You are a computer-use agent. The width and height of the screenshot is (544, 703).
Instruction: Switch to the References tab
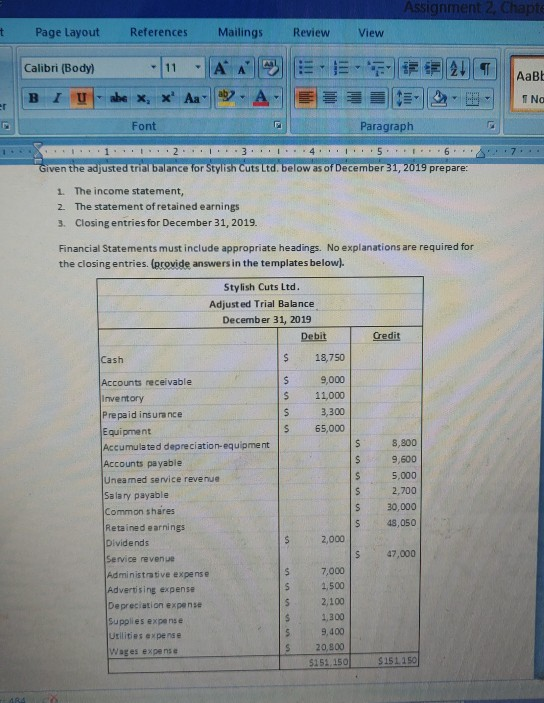pos(159,32)
